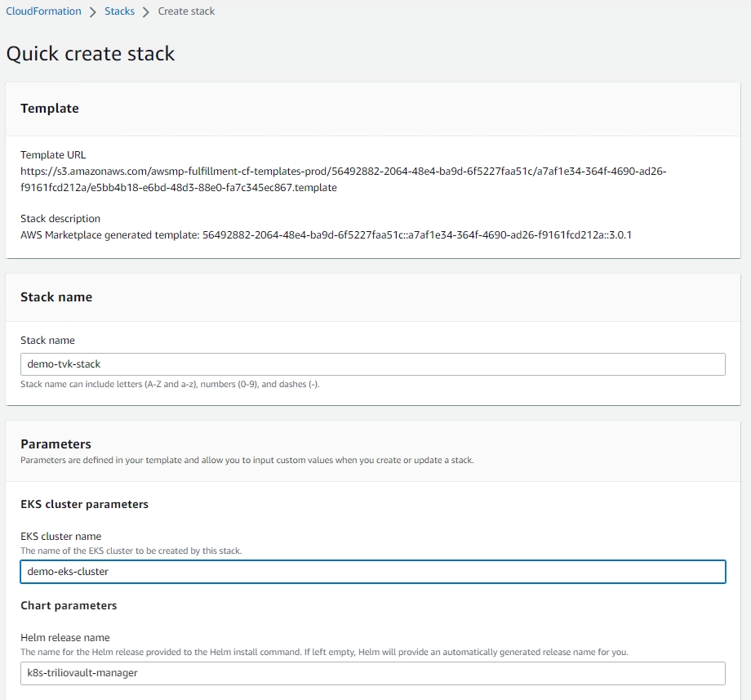Screen dimensions: 751x700
Task: Click the Template section header
Action: click(50, 109)
